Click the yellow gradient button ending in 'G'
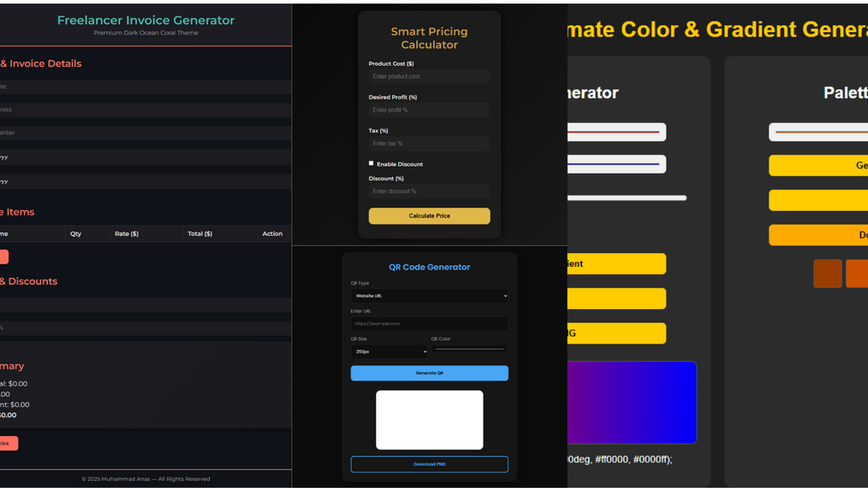The height and width of the screenshot is (488, 868). 616,333
